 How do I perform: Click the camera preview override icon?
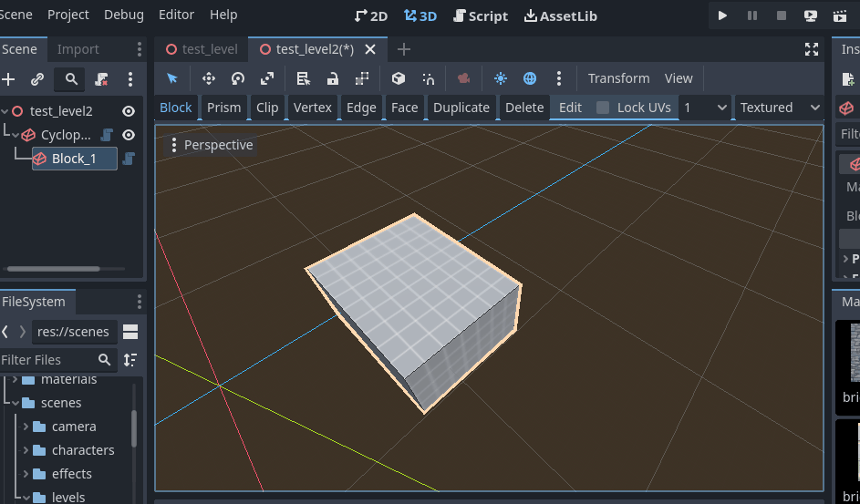[x=463, y=78]
